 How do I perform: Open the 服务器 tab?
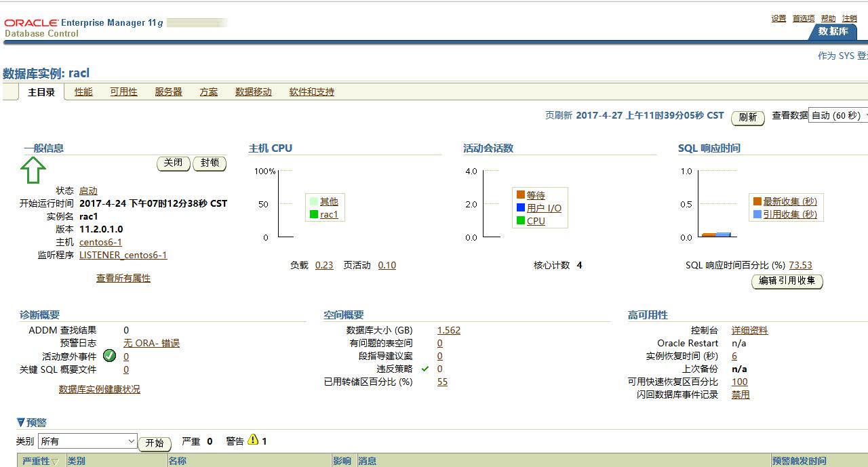[168, 92]
